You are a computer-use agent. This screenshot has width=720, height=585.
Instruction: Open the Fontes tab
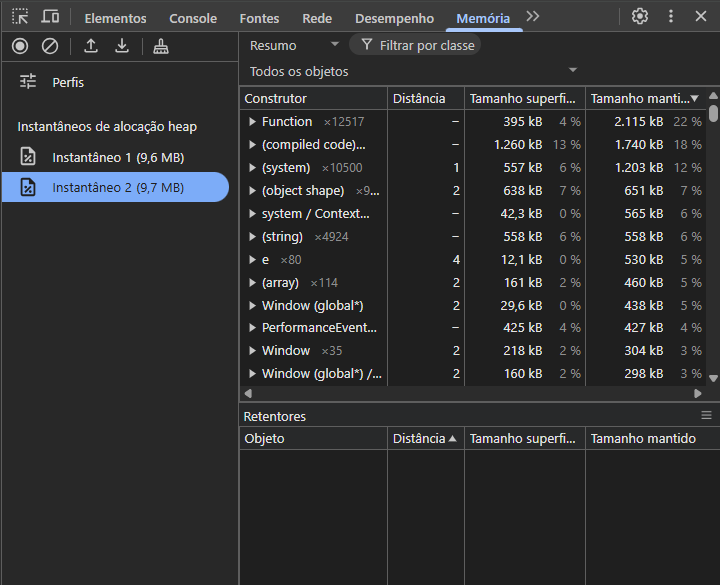tap(259, 18)
